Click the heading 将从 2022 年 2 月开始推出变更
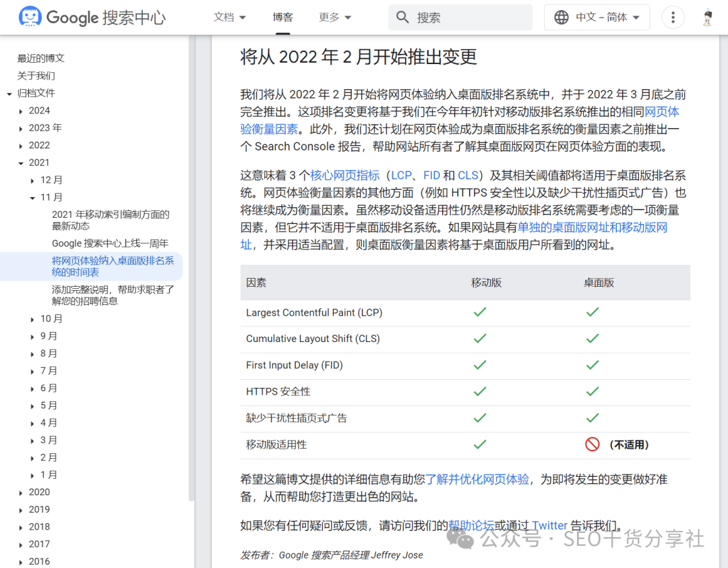This screenshot has height=568, width=728. tap(359, 57)
